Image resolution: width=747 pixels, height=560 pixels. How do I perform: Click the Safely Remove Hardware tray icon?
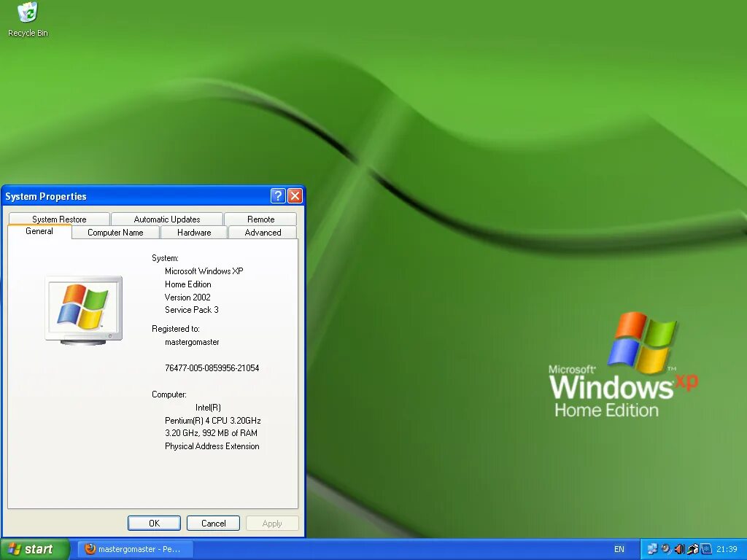pos(693,548)
